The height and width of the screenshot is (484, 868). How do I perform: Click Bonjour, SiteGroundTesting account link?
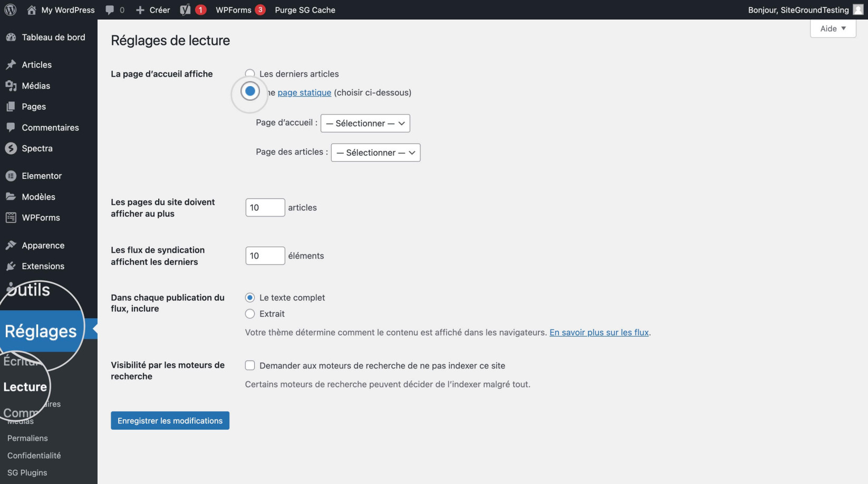pos(798,10)
